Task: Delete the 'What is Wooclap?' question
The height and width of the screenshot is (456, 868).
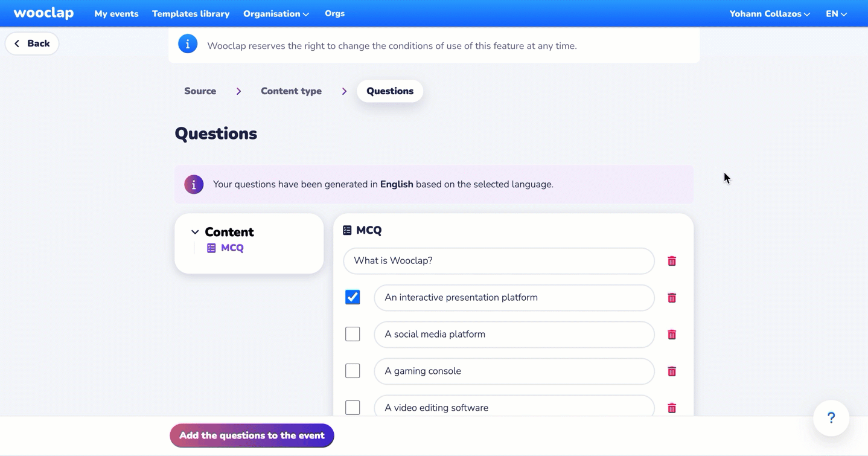Action: click(x=672, y=261)
